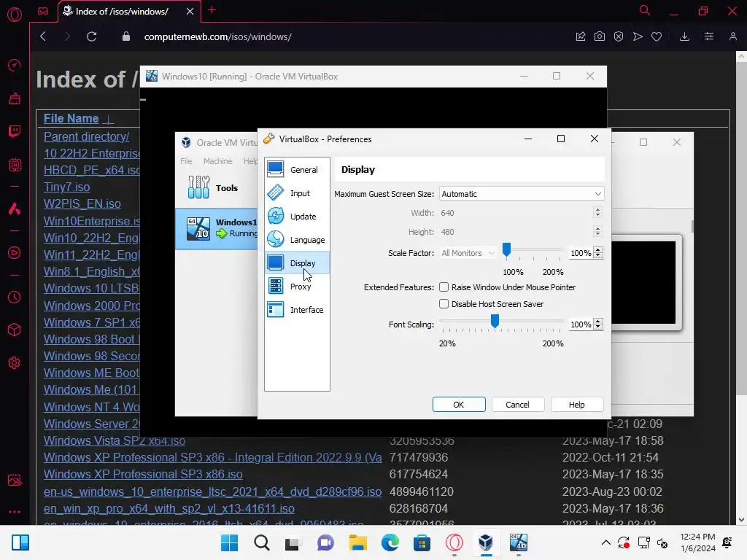Click Scale Factor slider handle
Viewport: 747px width, 560px height.
point(506,249)
